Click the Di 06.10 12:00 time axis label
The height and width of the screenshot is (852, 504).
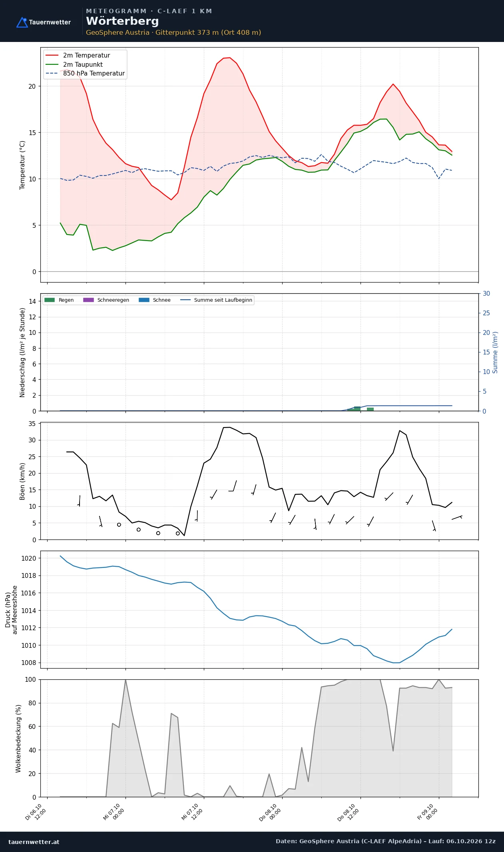point(36,812)
